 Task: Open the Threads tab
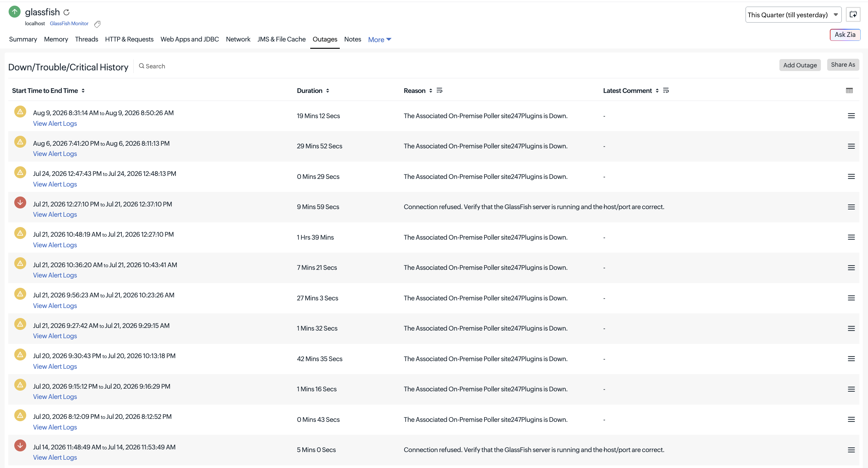87,39
